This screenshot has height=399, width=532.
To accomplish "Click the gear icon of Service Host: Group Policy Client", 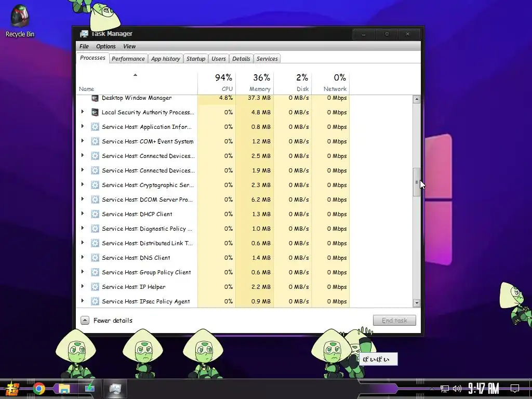I will (95, 272).
